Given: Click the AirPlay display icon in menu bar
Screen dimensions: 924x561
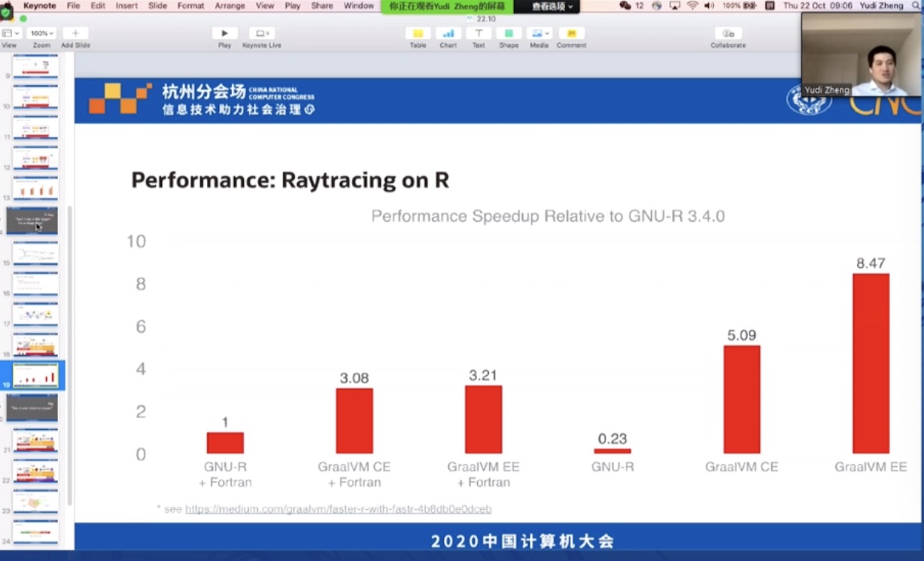Looking at the screenshot, I should (x=674, y=5).
